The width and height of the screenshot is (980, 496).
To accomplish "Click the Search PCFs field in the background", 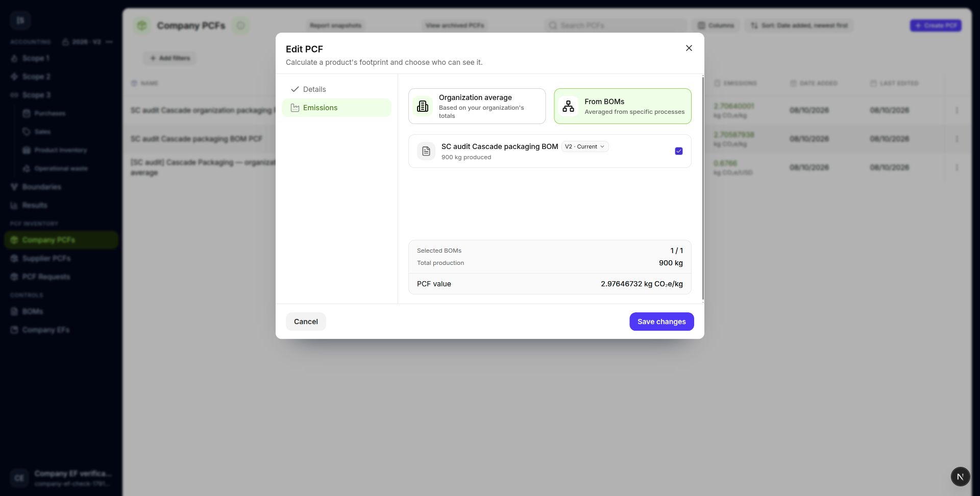I will pos(616,26).
